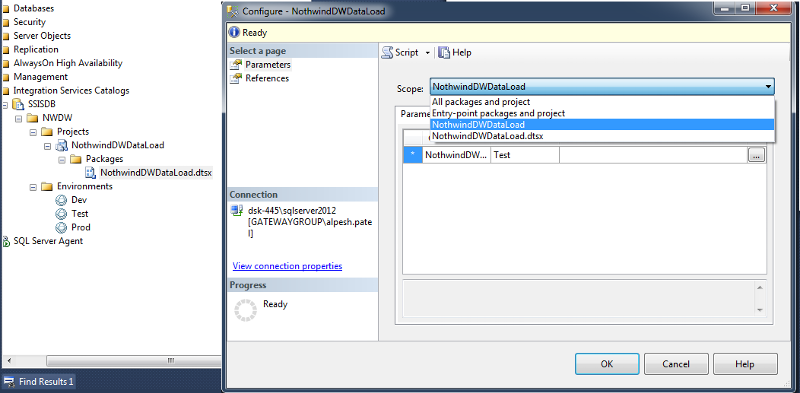Select NothwindDWDataLoad.dtsx in Object Explorer tree
The height and width of the screenshot is (393, 800).
(156, 173)
